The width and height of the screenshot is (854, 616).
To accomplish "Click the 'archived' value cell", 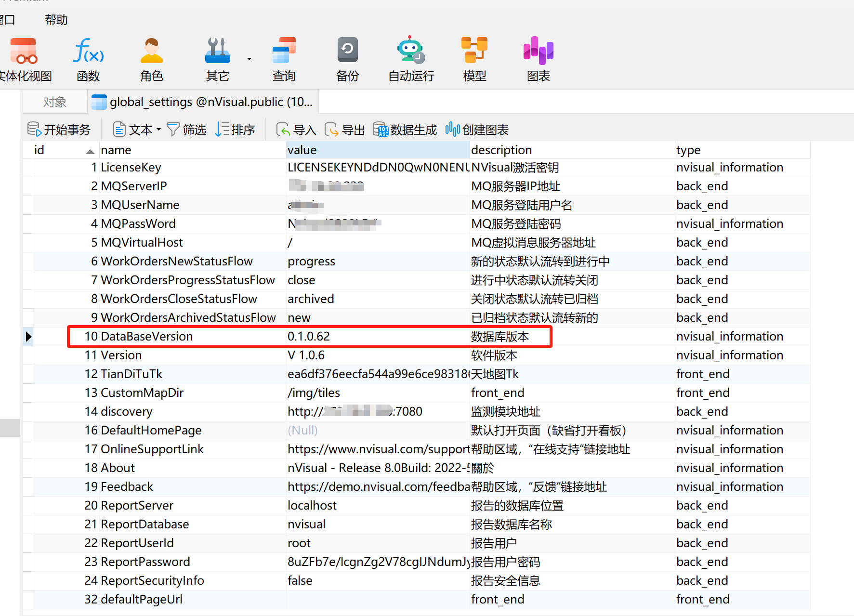I will (x=378, y=299).
